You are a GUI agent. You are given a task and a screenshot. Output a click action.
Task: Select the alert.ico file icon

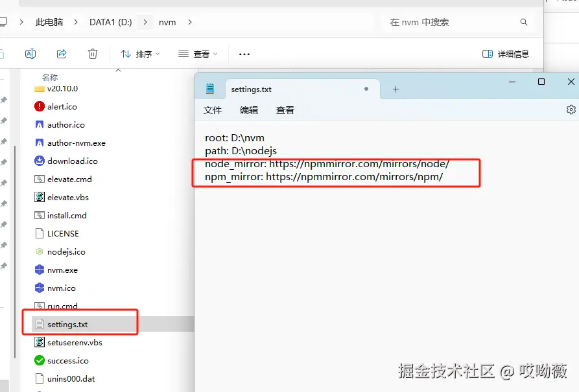pyautogui.click(x=40, y=106)
